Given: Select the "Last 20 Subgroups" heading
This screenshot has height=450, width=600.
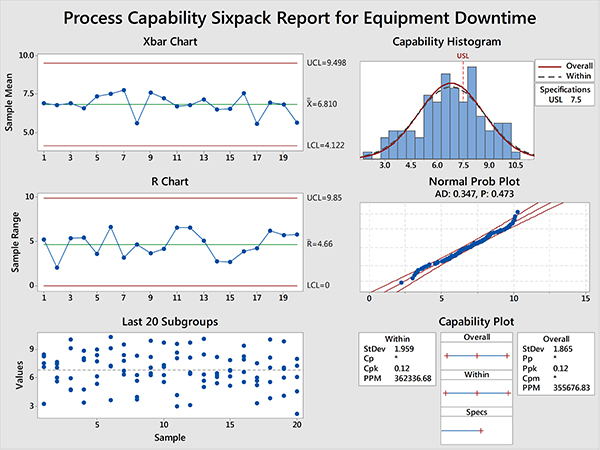Looking at the screenshot, I should tap(170, 322).
